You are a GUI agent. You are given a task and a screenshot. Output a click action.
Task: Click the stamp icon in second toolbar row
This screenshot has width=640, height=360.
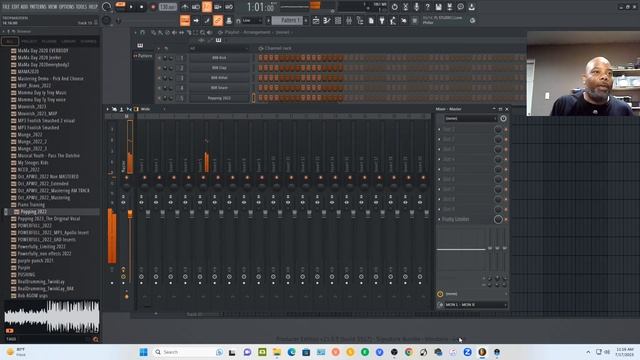pos(229,20)
